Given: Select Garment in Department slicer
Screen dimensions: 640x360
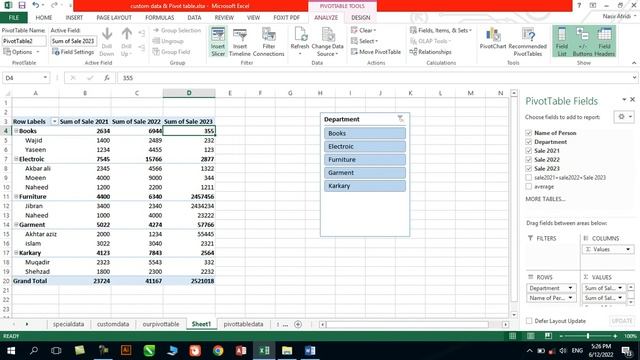Looking at the screenshot, I should click(x=365, y=173).
